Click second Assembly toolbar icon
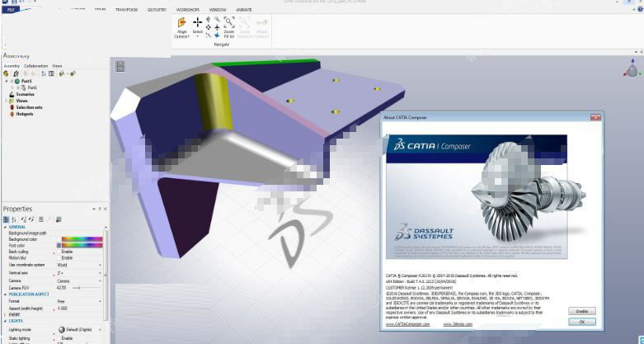This screenshot has width=644, height=344. [x=16, y=73]
